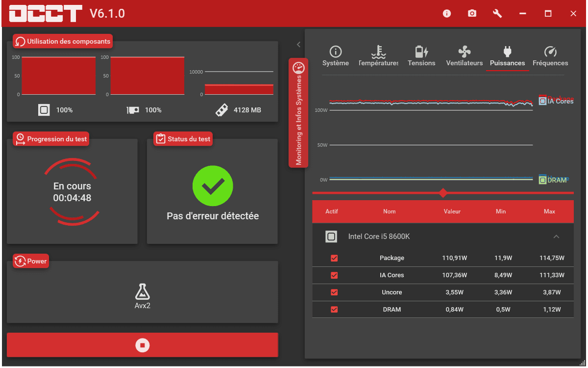Click the Monitoring et Infos Systèmes side tab
Image resolution: width=588 pixels, height=368 pixels.
pyautogui.click(x=298, y=113)
